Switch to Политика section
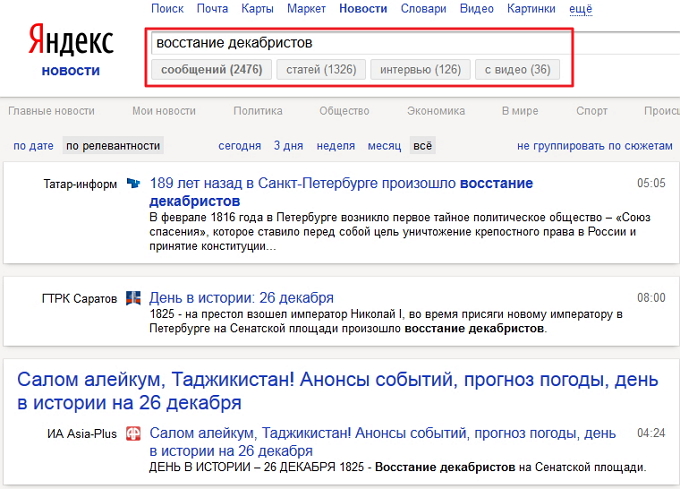 click(x=258, y=111)
